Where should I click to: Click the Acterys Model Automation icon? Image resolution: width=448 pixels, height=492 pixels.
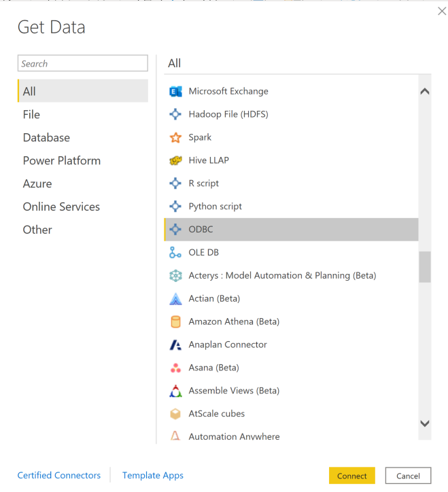tap(175, 275)
